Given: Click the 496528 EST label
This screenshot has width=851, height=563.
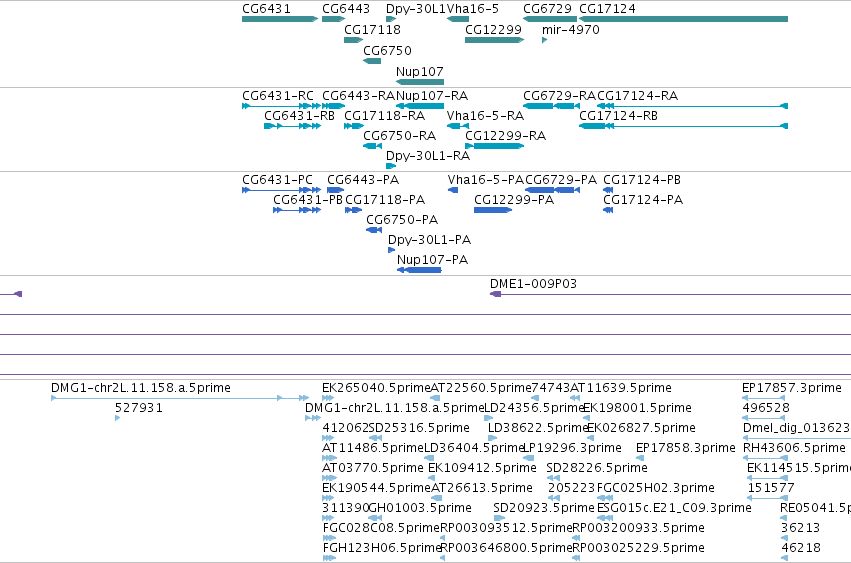Looking at the screenshot, I should (766, 408).
